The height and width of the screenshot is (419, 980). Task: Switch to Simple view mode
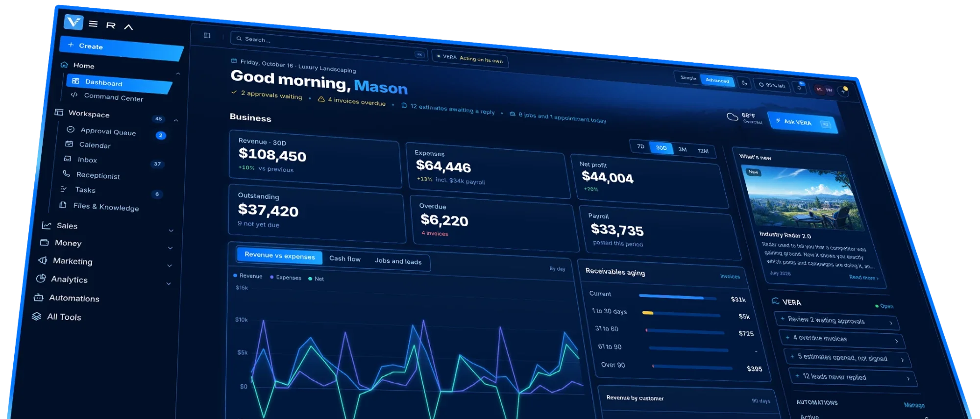[688, 78]
